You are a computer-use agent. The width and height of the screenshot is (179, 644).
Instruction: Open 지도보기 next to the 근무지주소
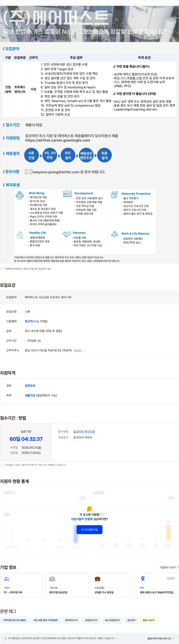tap(78, 350)
